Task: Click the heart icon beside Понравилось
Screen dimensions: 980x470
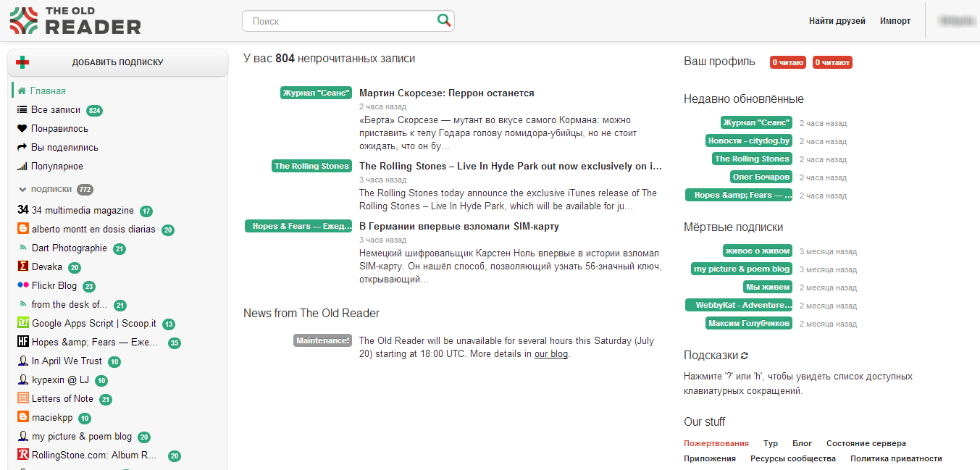Action: coord(22,129)
